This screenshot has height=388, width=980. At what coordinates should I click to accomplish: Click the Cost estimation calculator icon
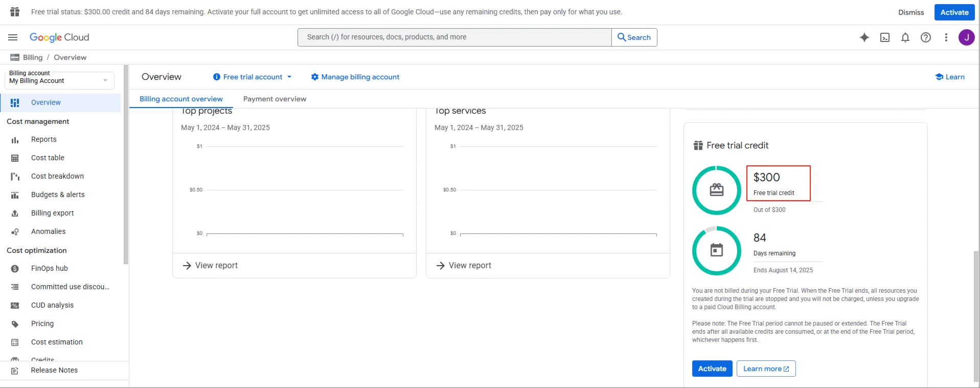[x=15, y=342]
